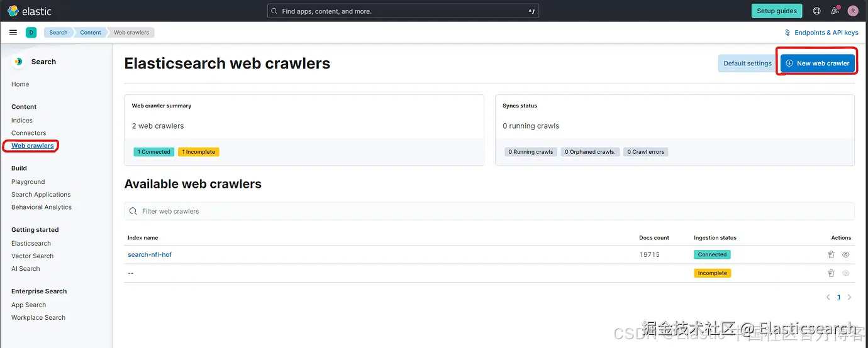Open Behavioral Analytics in sidebar

(x=42, y=207)
